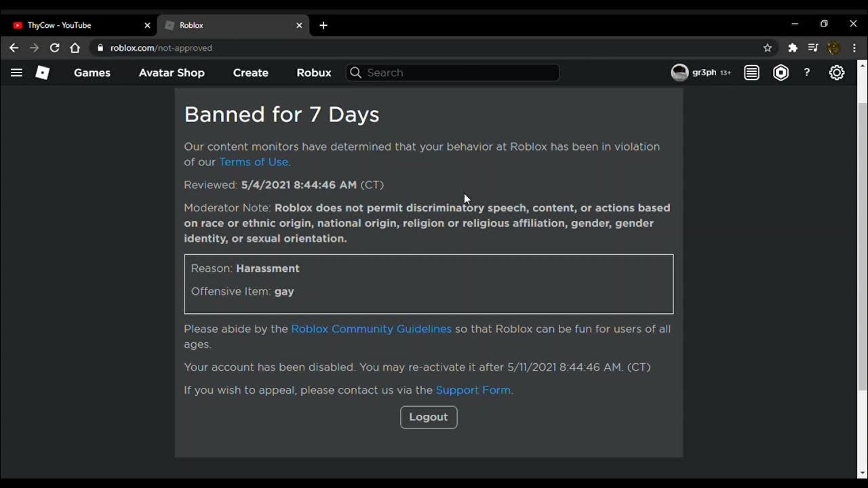Focus the Roblox Search field
Image resolution: width=868 pixels, height=488 pixels.
[x=453, y=73]
